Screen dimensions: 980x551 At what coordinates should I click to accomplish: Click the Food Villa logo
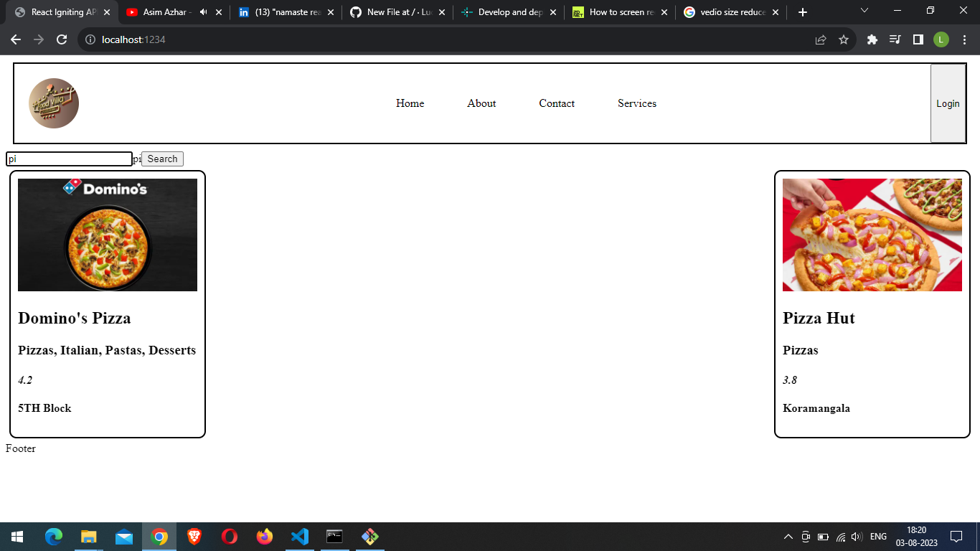click(x=53, y=103)
